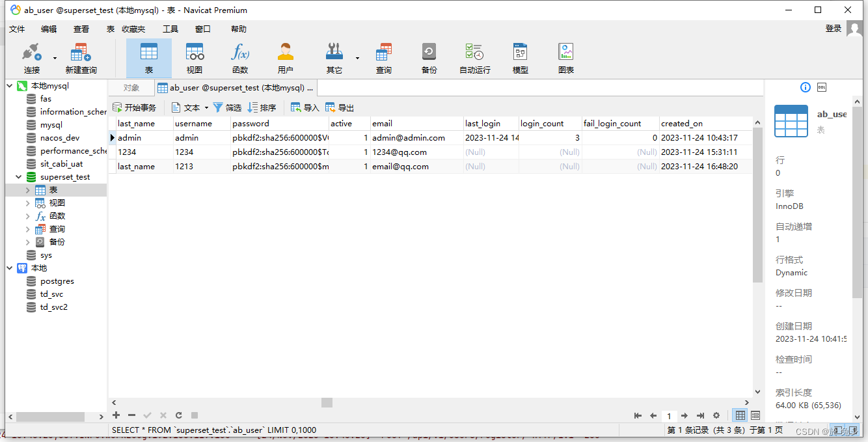Open the Function (函数) toolbar icon
Image resolution: width=868 pixels, height=442 pixels.
[240, 59]
